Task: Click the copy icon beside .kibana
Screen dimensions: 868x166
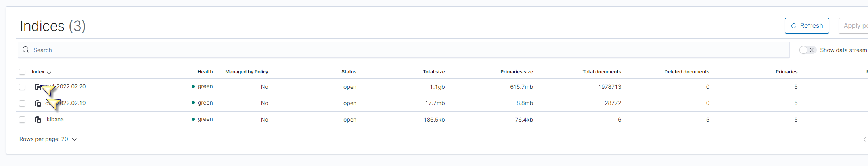Action: coord(38,120)
